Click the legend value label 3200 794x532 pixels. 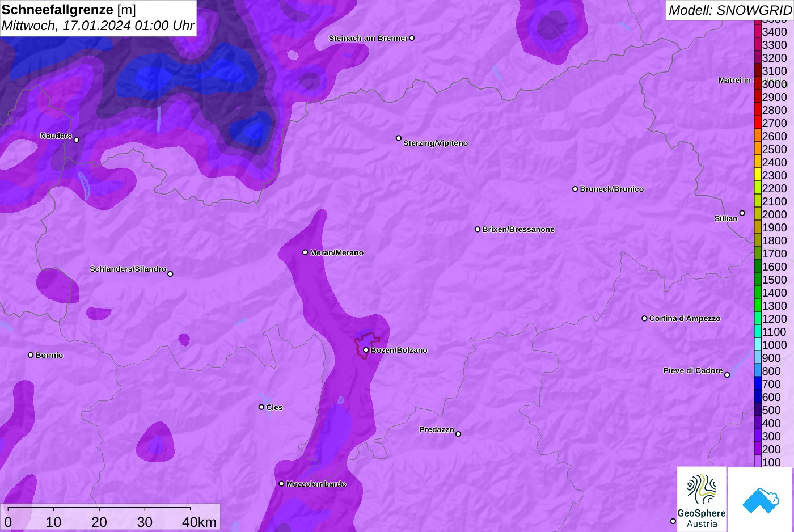[x=774, y=58]
